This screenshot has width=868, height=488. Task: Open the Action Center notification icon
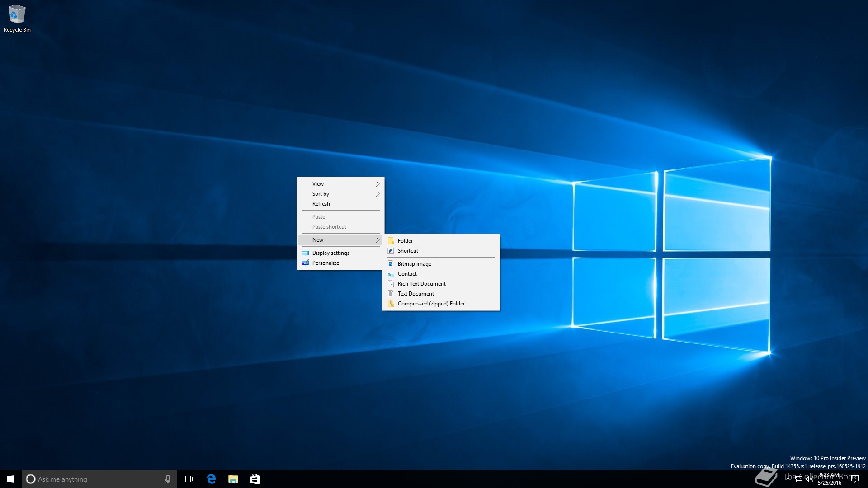tap(854, 479)
